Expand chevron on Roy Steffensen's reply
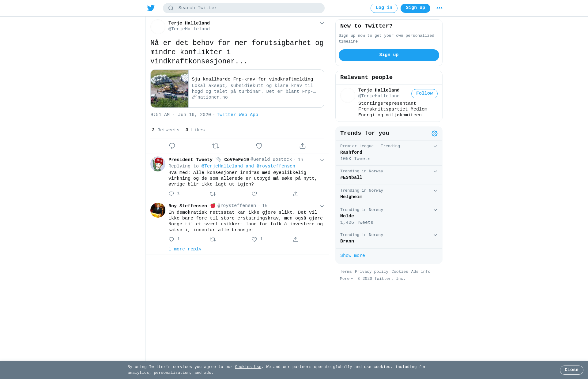The height and width of the screenshot is (379, 588). (x=322, y=206)
